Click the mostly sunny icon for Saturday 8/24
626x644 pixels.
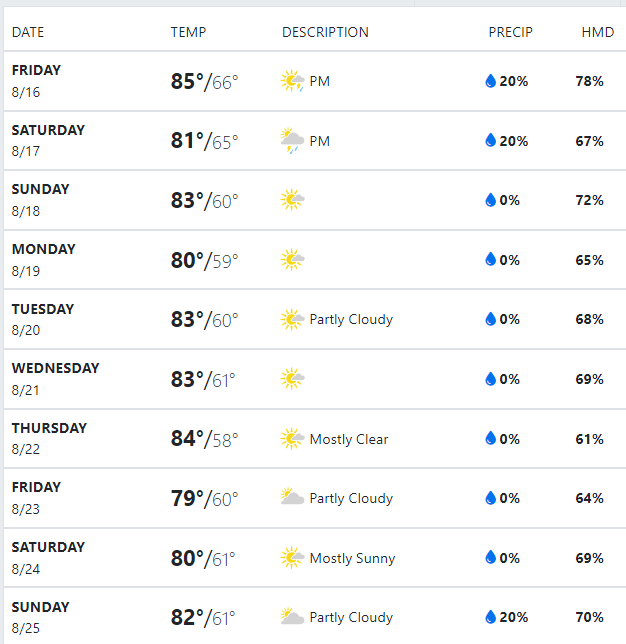point(292,558)
